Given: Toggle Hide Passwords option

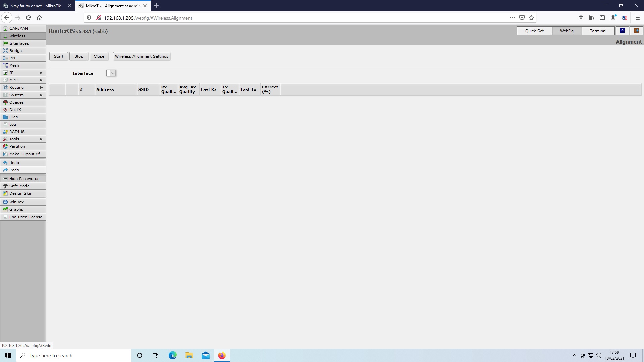Looking at the screenshot, I should (24, 179).
